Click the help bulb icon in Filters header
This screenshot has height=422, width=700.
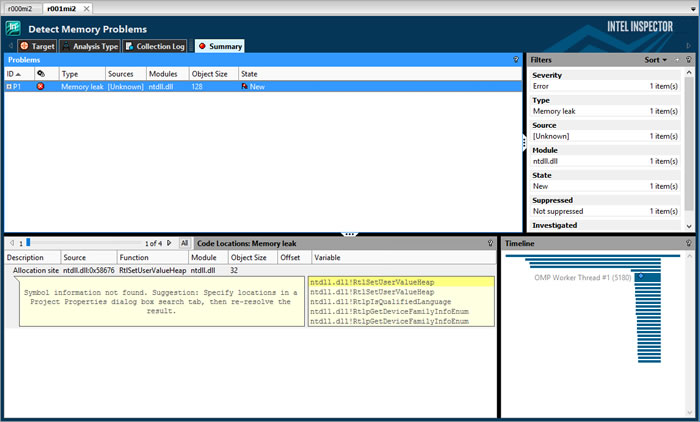688,60
